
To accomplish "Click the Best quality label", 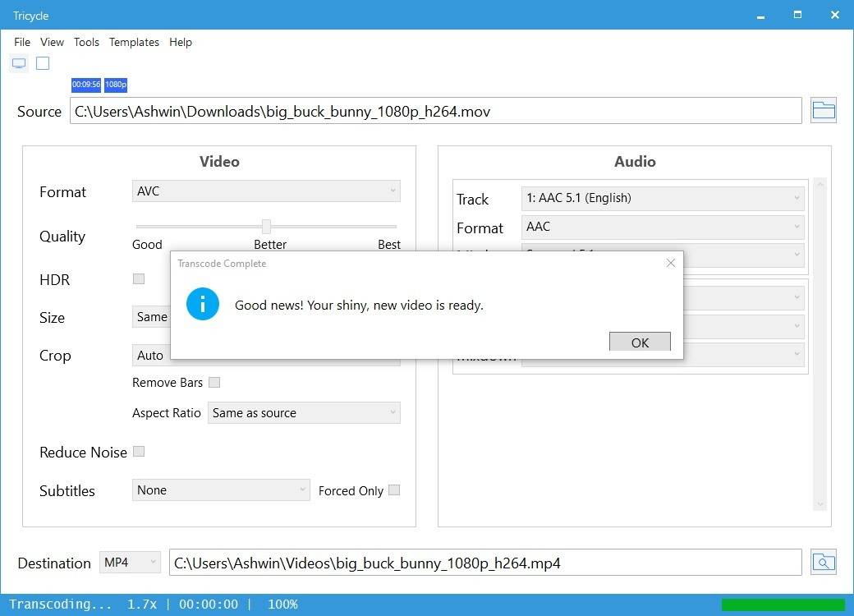I will pos(389,245).
